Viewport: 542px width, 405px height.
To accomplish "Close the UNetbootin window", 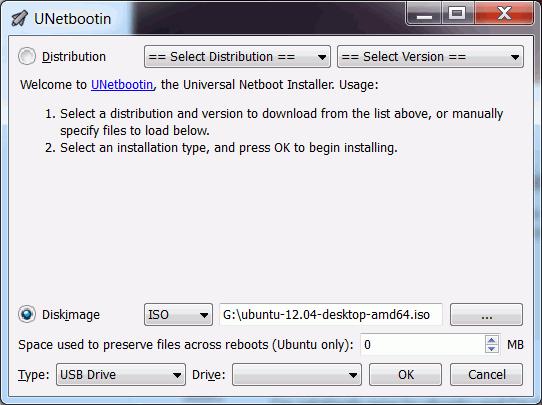I will pyautogui.click(x=504, y=13).
